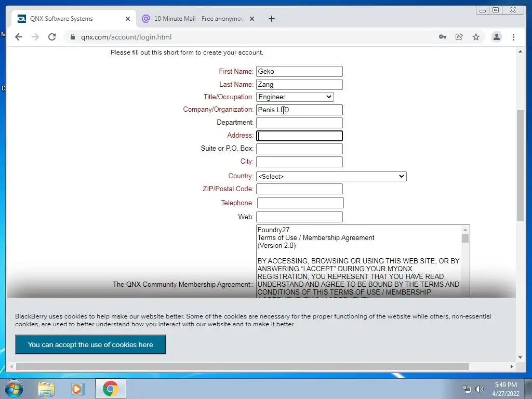Click Chrome icon in taskbar
The height and width of the screenshot is (399, 532).
[x=110, y=389]
